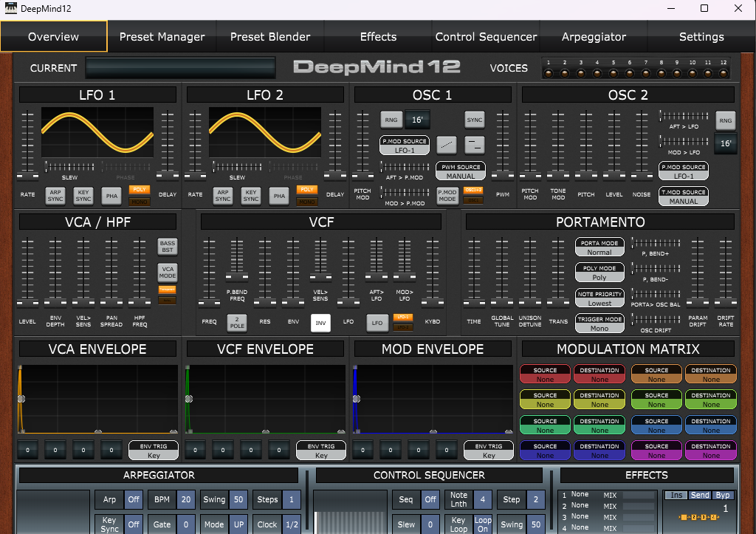Open the TRIGGER MODE dropdown
The width and height of the screenshot is (756, 534).
pos(599,324)
